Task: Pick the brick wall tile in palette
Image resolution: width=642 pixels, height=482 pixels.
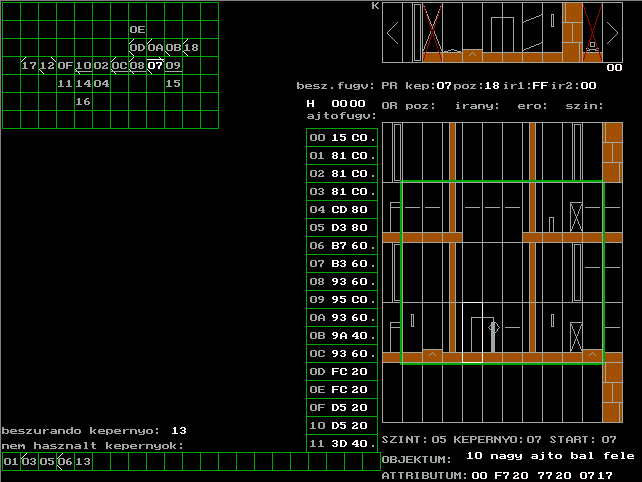Action: pos(573,32)
